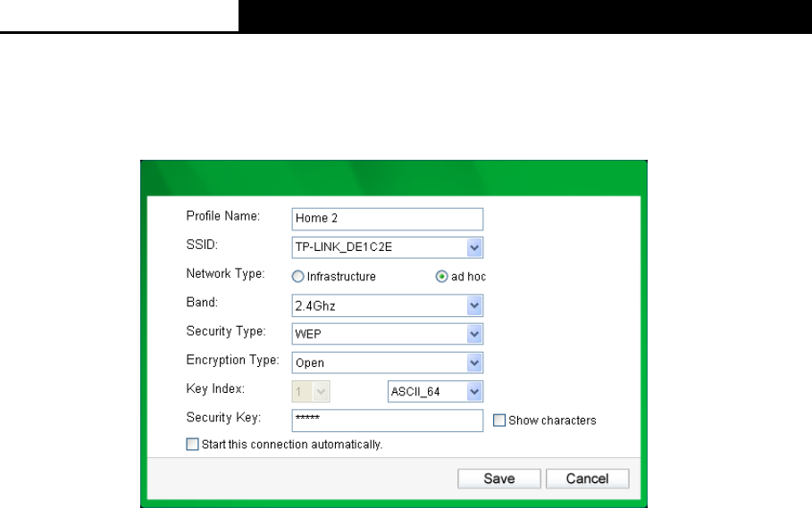Viewport: 812px width, 508px height.
Task: Enable the Show characters checkbox
Action: (499, 420)
